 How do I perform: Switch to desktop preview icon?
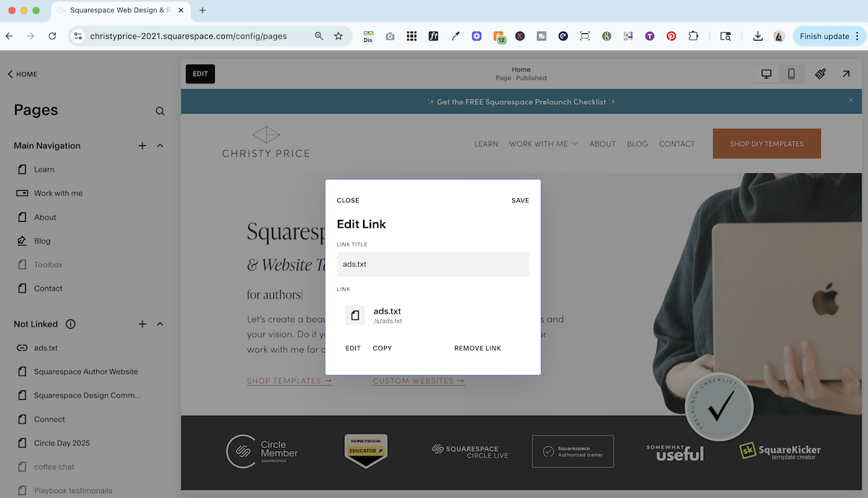[767, 74]
